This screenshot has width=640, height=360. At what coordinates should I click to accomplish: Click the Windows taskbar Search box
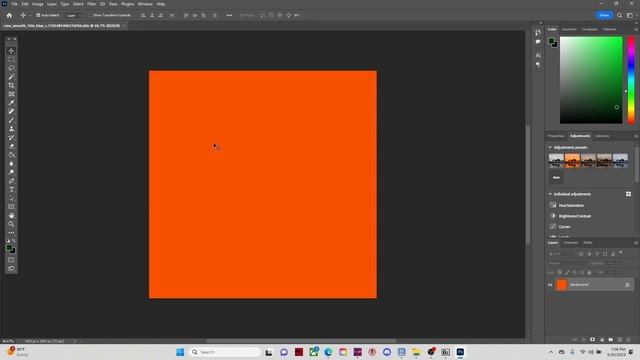tap(225, 352)
